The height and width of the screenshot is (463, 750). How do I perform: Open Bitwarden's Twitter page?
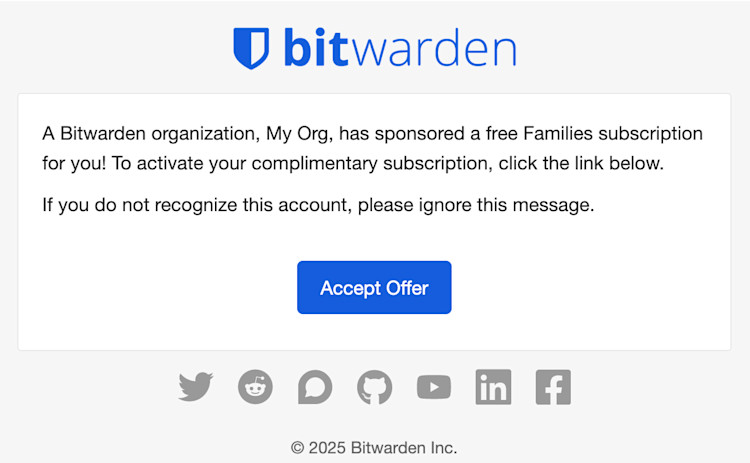pyautogui.click(x=196, y=387)
